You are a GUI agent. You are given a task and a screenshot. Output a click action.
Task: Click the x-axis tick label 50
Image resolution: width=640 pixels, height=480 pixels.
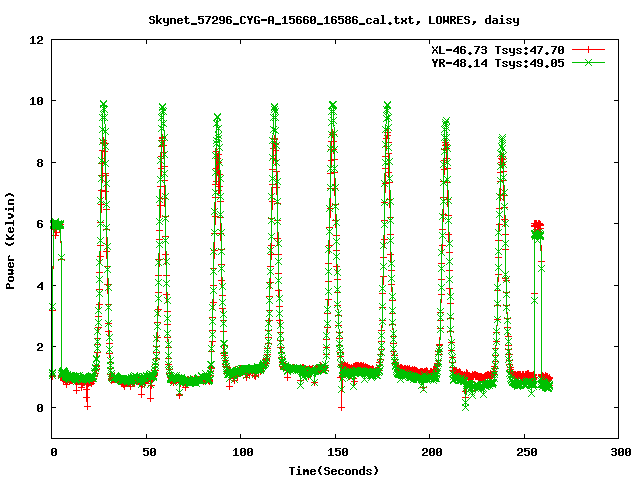click(x=149, y=452)
